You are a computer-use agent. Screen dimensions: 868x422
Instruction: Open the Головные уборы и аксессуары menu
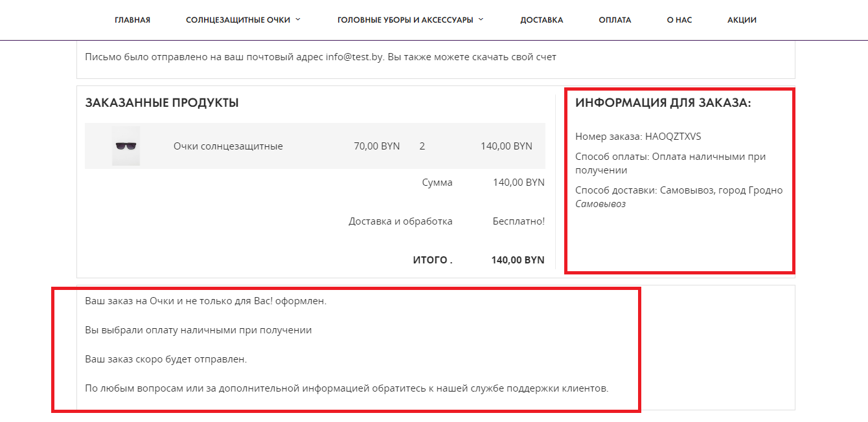[x=405, y=20]
